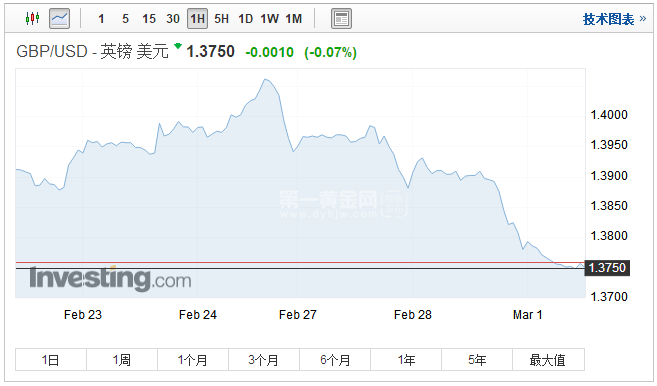Click the green down-arrow price indicator
Viewport: 657px width, 386px height.
click(x=178, y=46)
